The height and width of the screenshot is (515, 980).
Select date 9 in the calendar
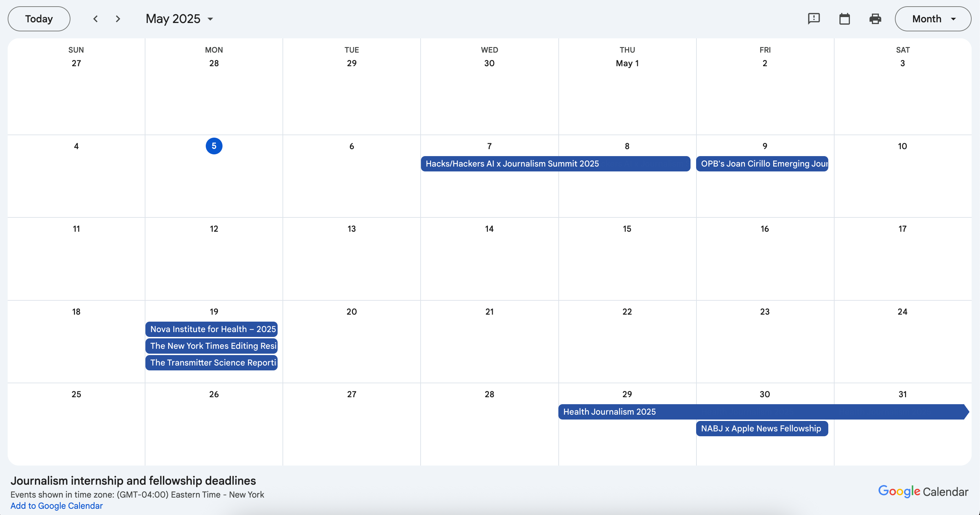(765, 146)
